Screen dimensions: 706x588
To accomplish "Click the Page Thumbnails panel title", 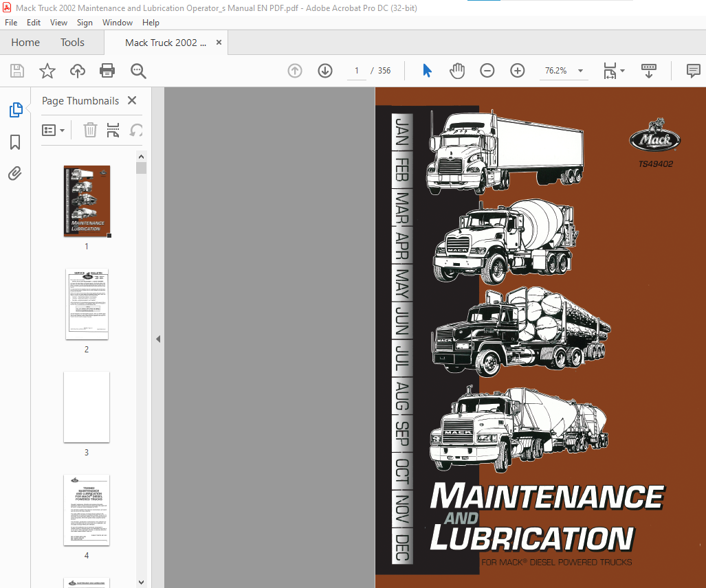I will 80,101.
